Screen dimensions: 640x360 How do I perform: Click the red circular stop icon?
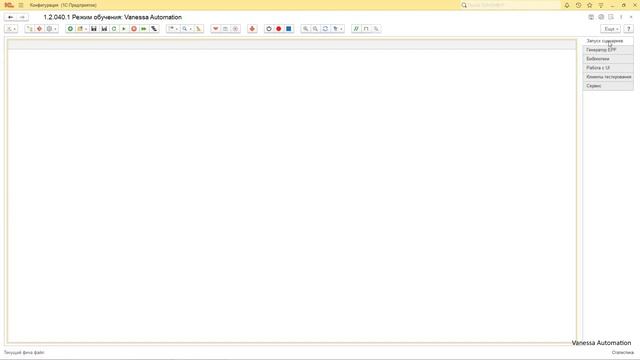pyautogui.click(x=134, y=29)
